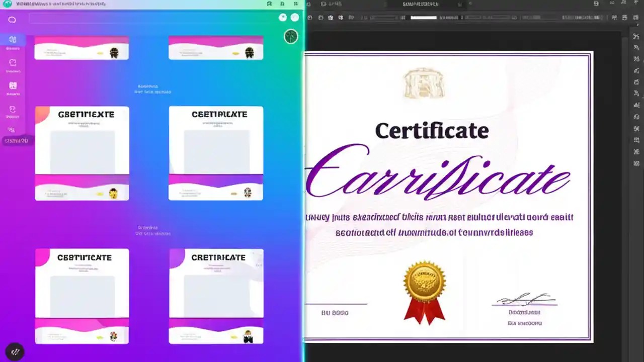Open the first certificate template thumbnail

tap(82, 48)
